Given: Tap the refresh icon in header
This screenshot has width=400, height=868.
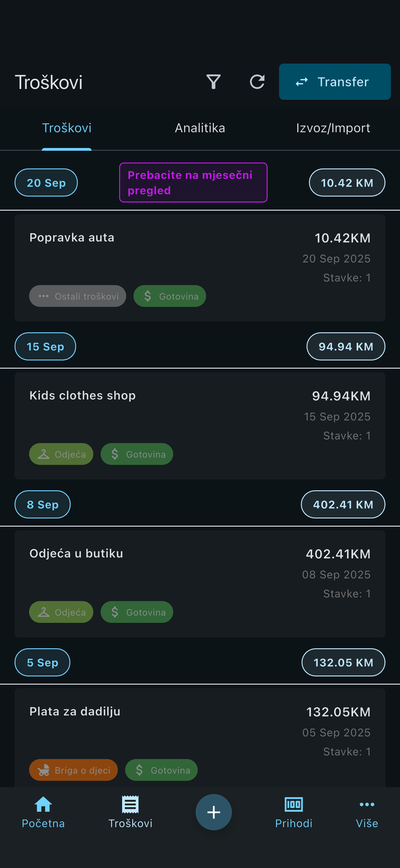Looking at the screenshot, I should (257, 82).
